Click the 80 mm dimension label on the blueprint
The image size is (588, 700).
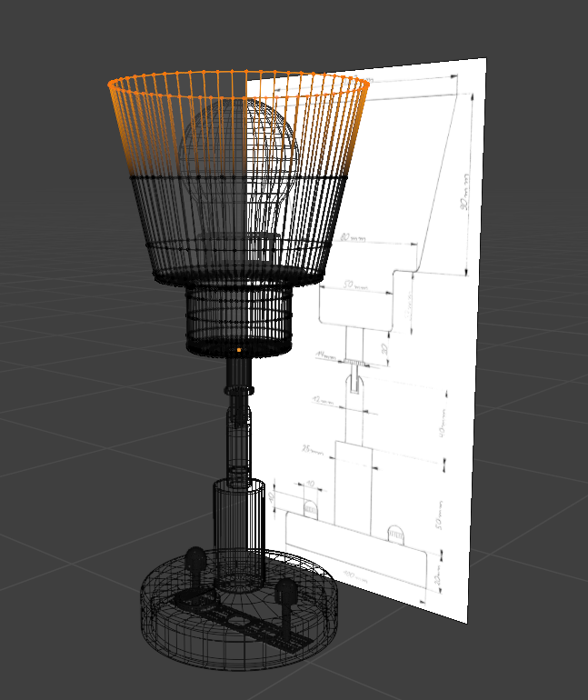click(x=353, y=239)
